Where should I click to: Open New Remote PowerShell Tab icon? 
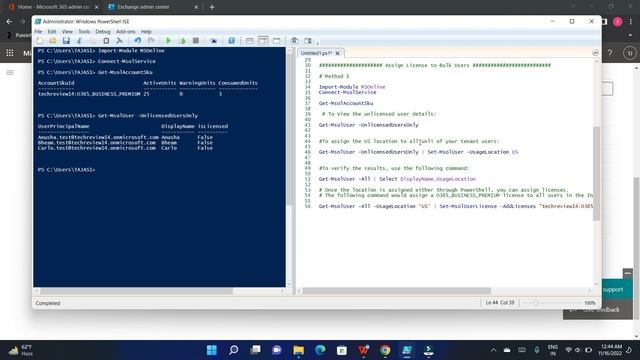(x=213, y=41)
